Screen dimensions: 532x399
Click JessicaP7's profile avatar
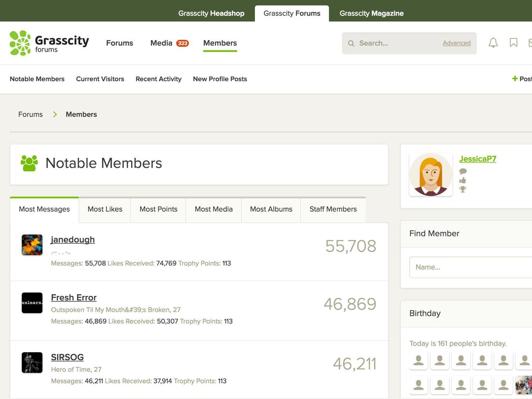(430, 175)
